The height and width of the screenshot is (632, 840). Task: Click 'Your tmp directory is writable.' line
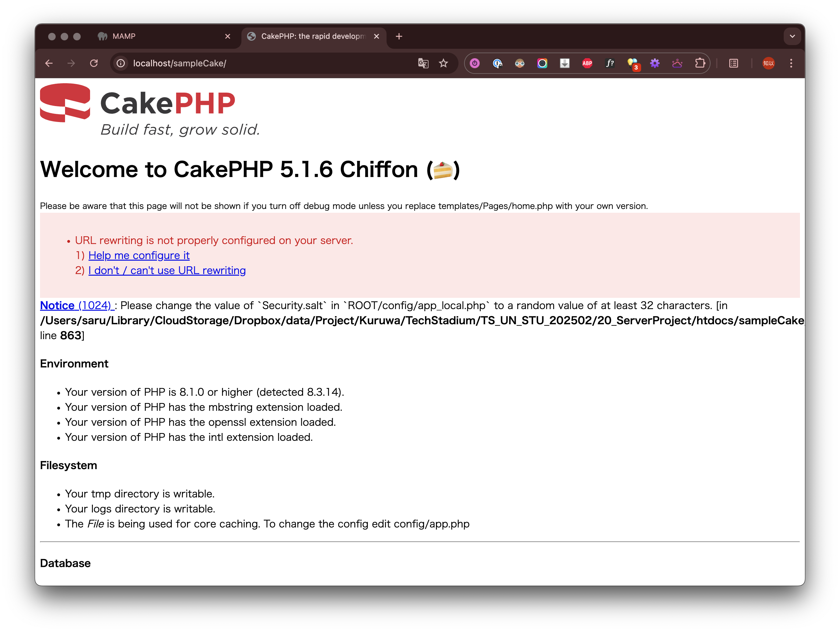pyautogui.click(x=140, y=494)
